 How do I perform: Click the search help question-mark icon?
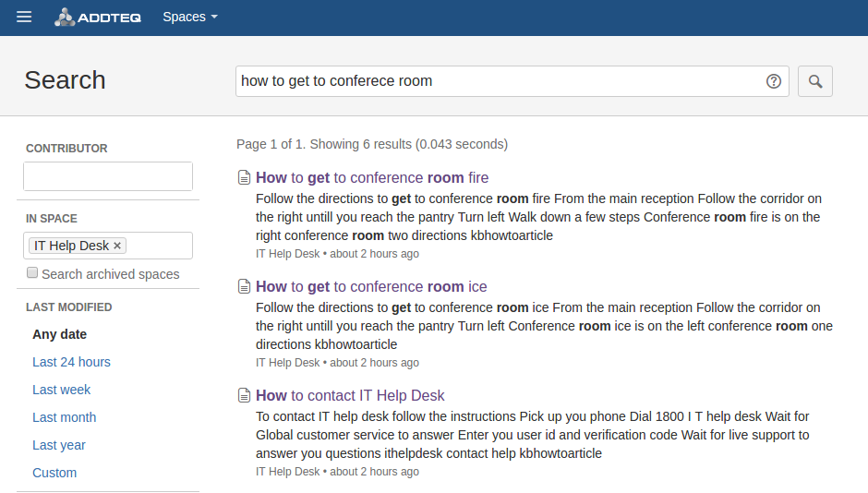tap(774, 81)
